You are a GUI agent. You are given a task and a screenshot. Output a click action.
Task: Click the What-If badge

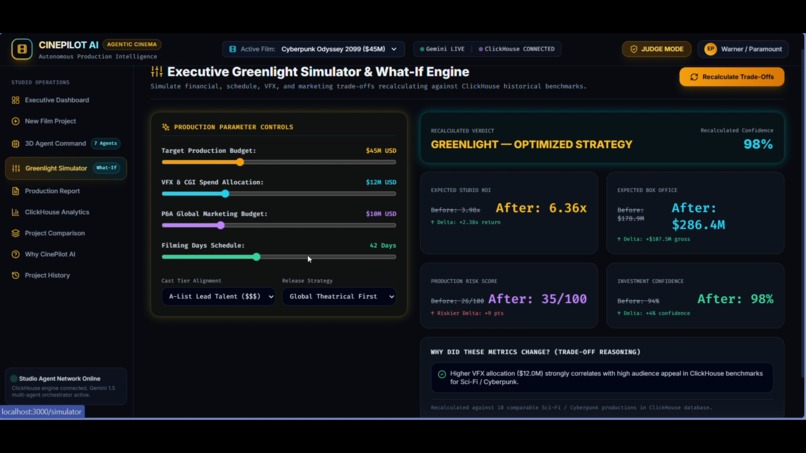106,168
